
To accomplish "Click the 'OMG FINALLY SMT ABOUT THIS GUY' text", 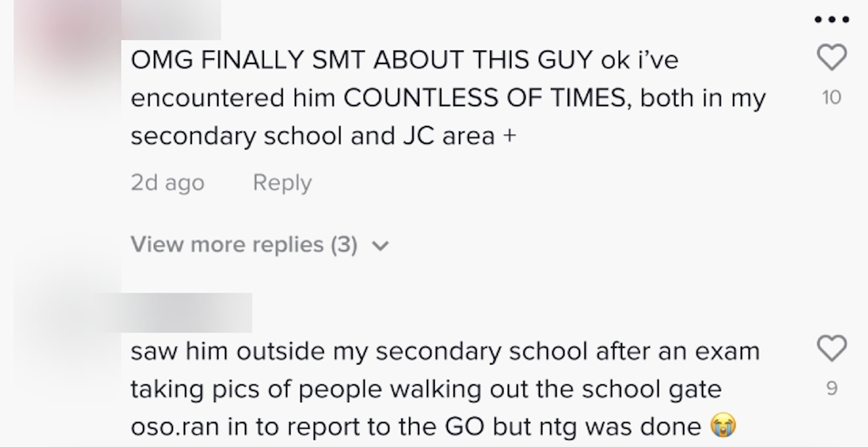I will 362,60.
